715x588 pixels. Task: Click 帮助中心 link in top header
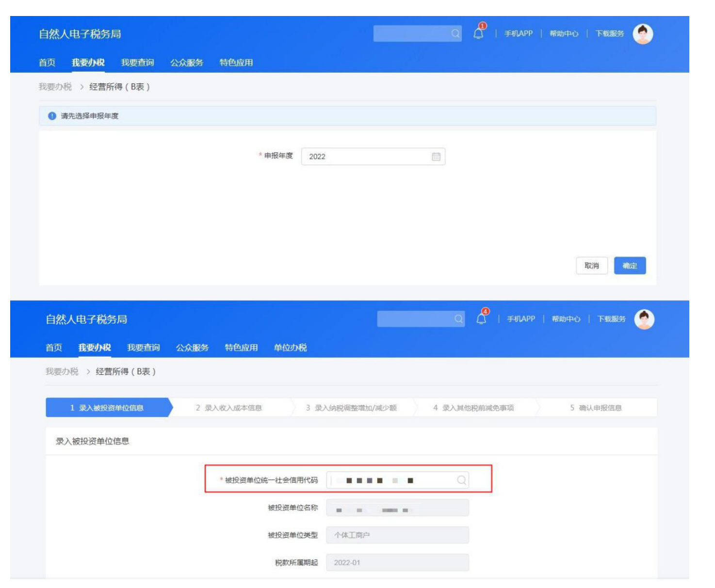(x=564, y=33)
